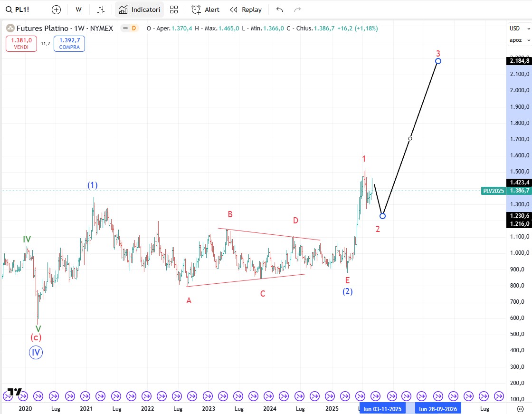Open the PL1! symbol search
This screenshot has height=414, width=532.
tap(18, 10)
